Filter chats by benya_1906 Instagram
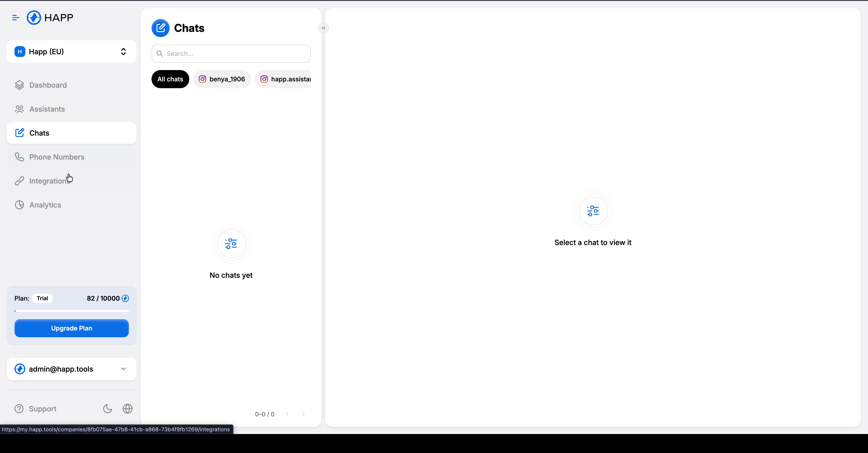The height and width of the screenshot is (453, 868). 222,79
